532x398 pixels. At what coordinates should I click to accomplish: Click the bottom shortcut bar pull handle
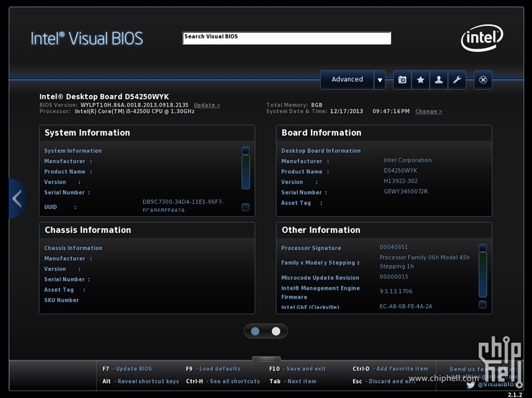(x=266, y=359)
